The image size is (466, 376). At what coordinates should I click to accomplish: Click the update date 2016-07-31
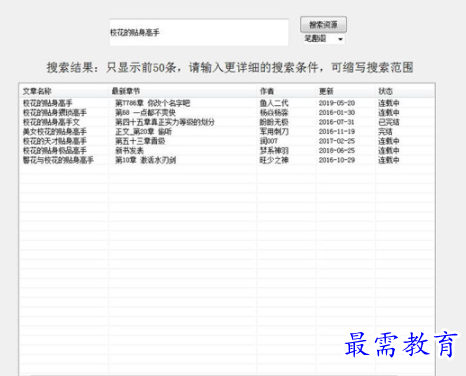click(x=337, y=122)
